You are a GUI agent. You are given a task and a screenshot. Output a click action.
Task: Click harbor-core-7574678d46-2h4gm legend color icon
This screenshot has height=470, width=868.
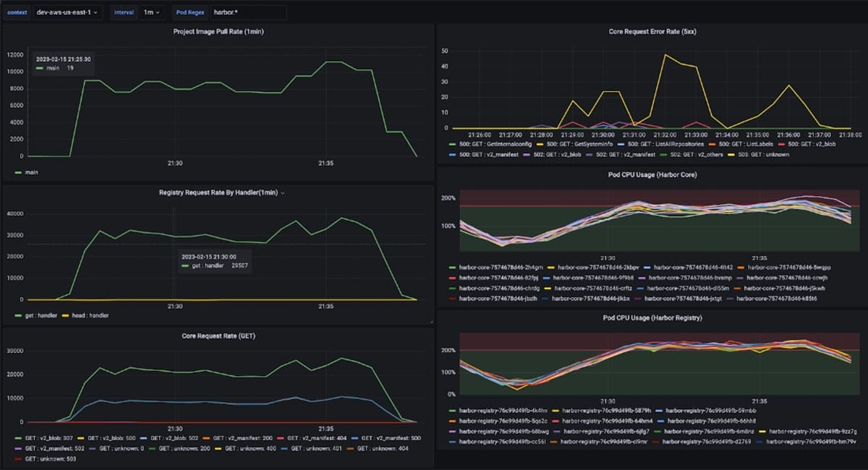click(x=453, y=267)
